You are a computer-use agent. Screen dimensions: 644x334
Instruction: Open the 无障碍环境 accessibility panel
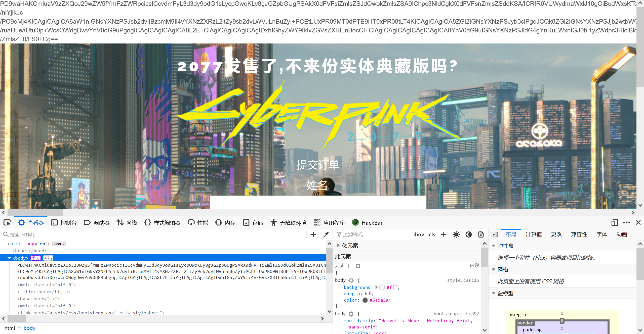289,223
